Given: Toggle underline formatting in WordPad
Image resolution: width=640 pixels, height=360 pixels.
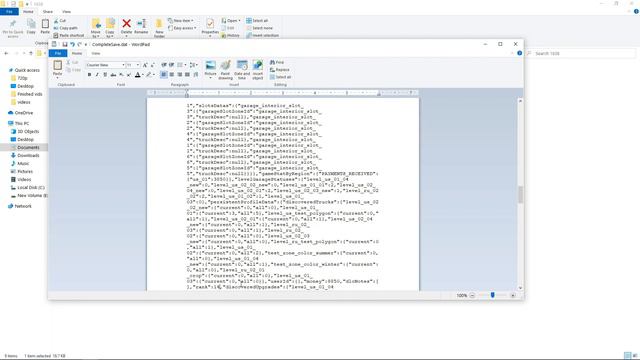Looking at the screenshot, I should click(105, 75).
